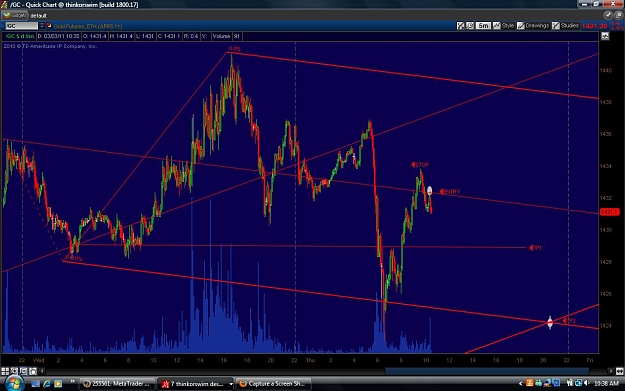
Task: Click the 0.0% Fibonacci label
Action: pyautogui.click(x=234, y=49)
